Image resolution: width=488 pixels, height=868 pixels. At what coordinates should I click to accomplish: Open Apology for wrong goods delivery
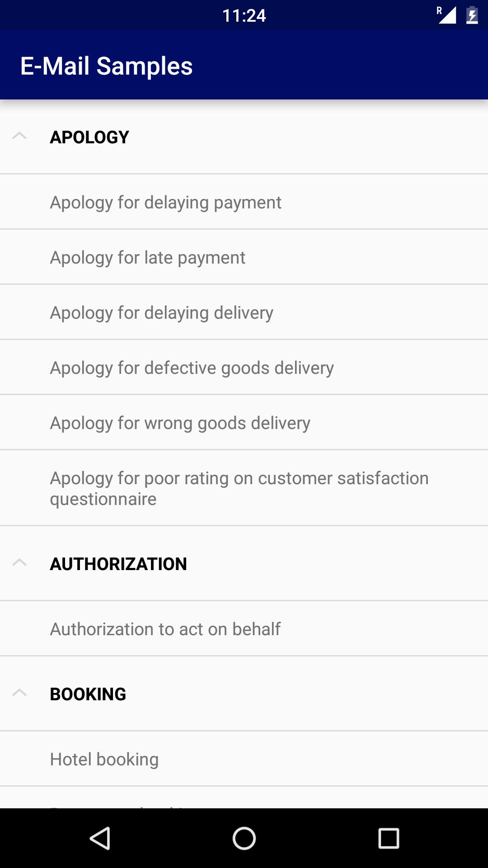pyautogui.click(x=180, y=423)
